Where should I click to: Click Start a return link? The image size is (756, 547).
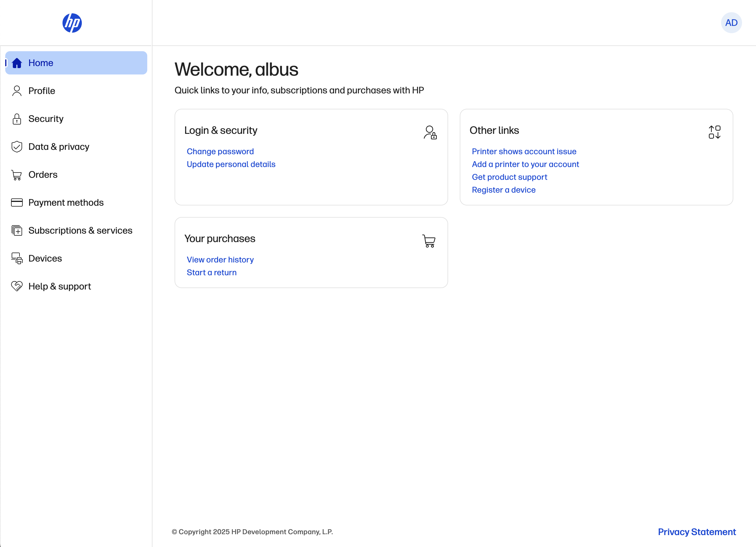point(211,272)
